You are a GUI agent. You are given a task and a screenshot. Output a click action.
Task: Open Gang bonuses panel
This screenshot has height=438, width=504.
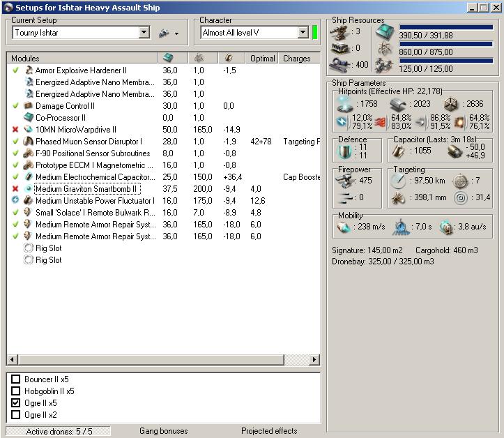coord(163,431)
